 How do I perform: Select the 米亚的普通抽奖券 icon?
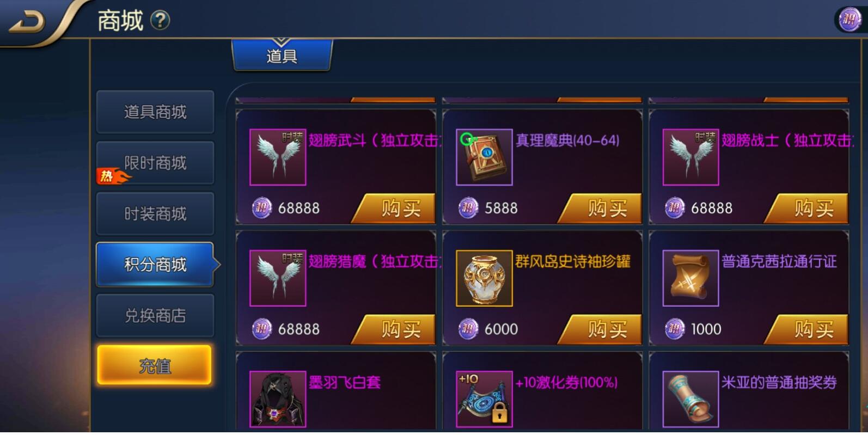[x=690, y=399]
